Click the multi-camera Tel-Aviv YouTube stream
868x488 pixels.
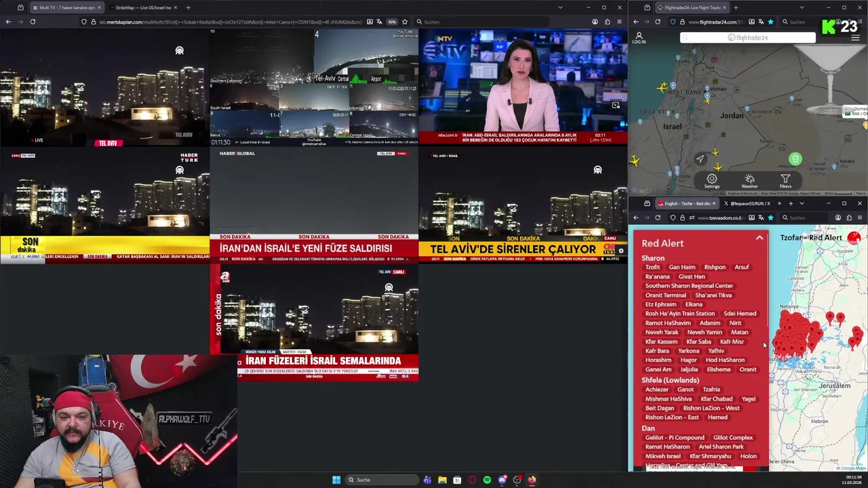[x=314, y=87]
